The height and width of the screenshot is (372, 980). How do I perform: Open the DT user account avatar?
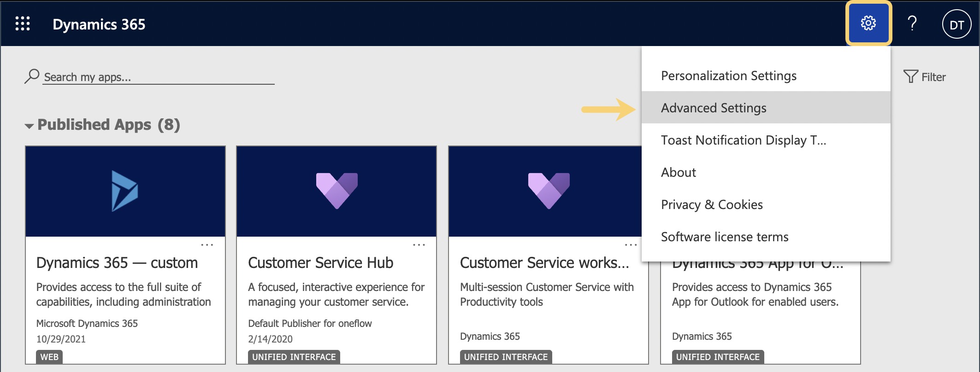click(x=956, y=24)
